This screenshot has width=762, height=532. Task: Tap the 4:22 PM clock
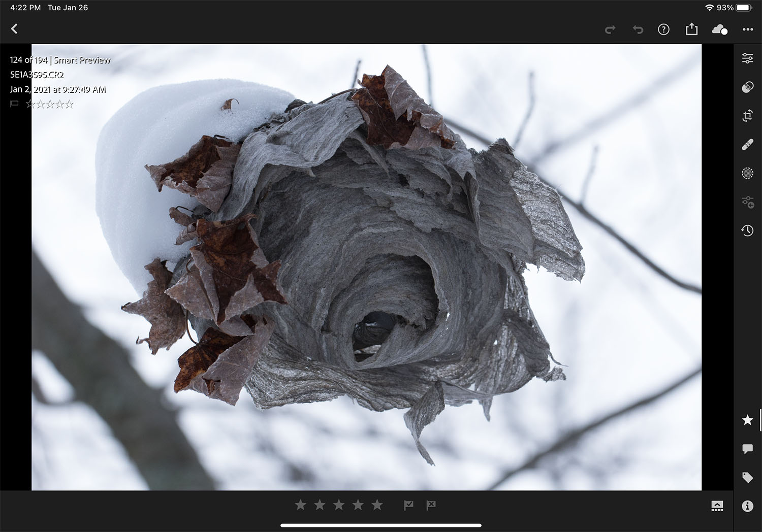25,8
